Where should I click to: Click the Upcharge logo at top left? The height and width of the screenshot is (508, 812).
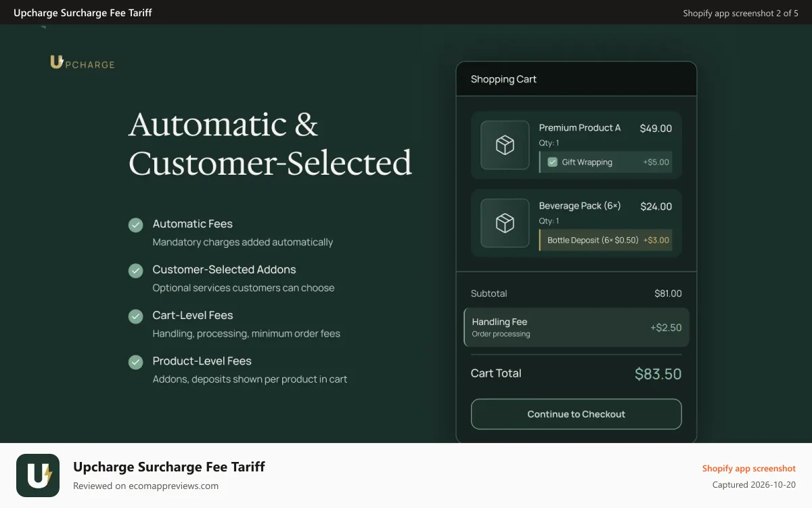pos(83,62)
